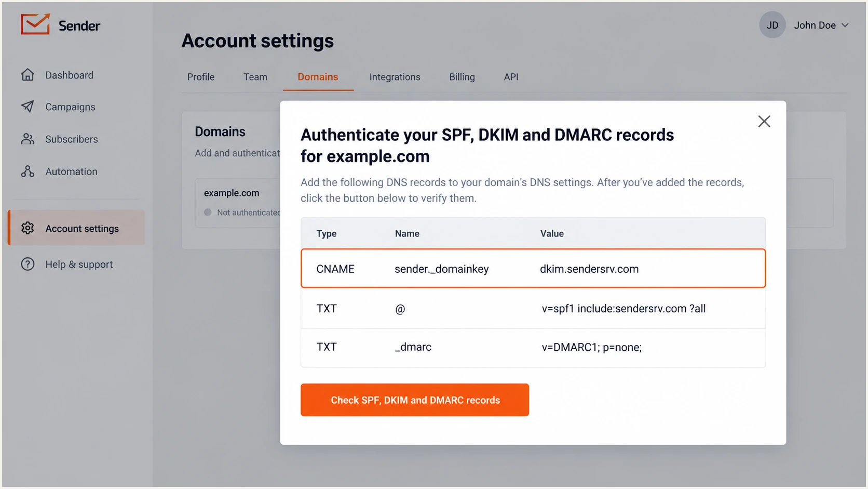The image size is (868, 489).
Task: Click the Subscribers people icon
Action: point(28,139)
